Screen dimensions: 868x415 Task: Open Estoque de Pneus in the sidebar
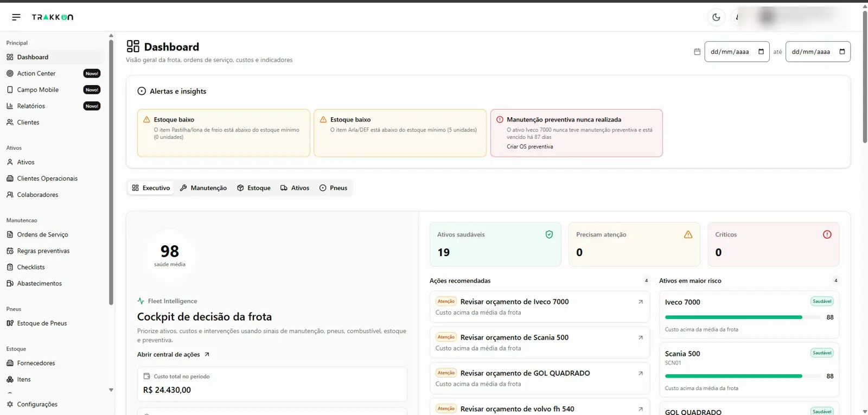coord(53,323)
